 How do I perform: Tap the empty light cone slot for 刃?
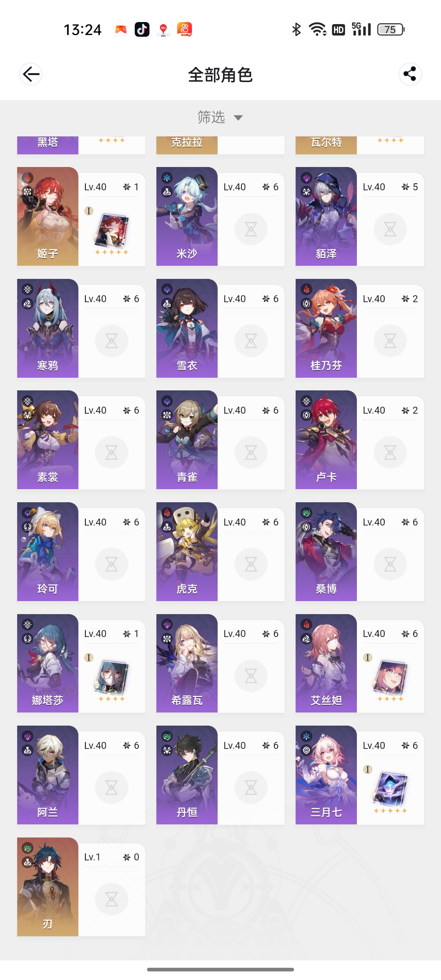pyautogui.click(x=111, y=899)
